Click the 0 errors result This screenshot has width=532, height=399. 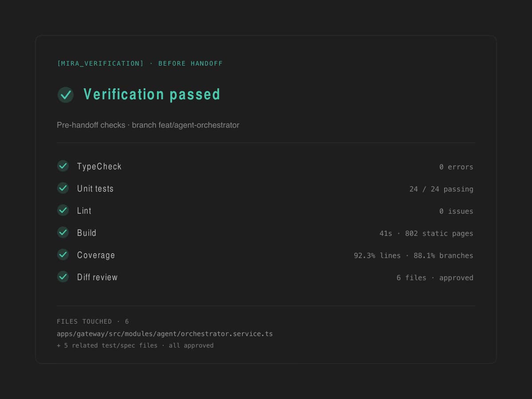[x=456, y=167]
